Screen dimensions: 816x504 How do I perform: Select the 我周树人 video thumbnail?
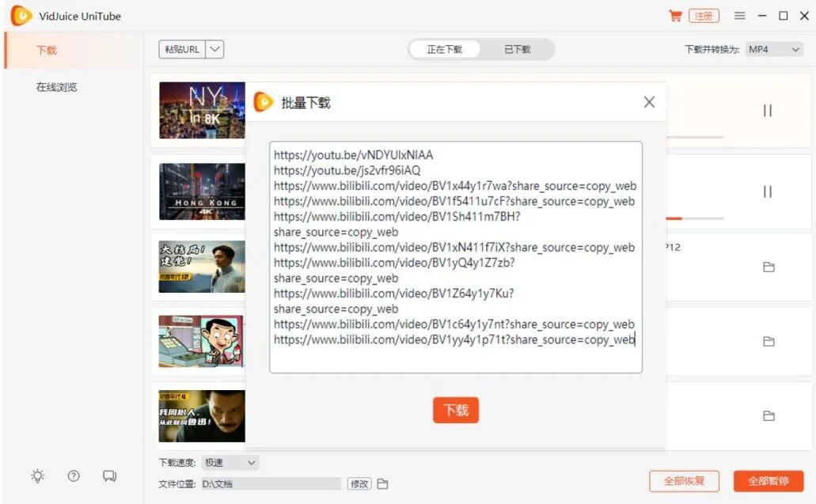[x=202, y=416]
